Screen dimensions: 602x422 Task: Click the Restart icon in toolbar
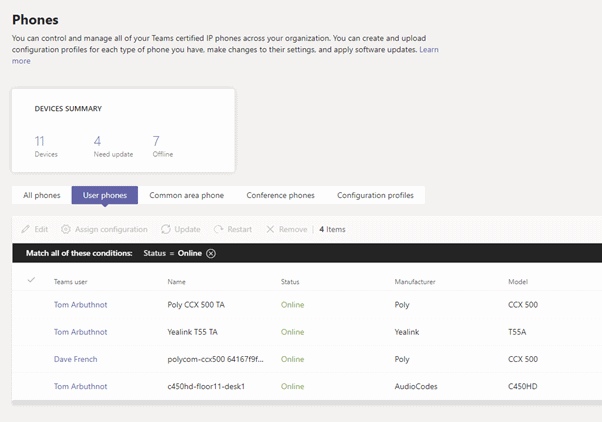(219, 229)
